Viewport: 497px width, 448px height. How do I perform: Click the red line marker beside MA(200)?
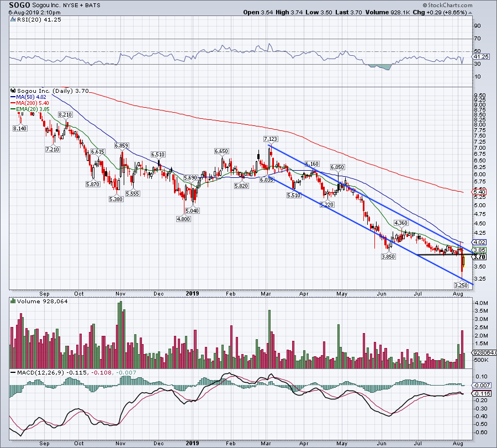[13, 103]
